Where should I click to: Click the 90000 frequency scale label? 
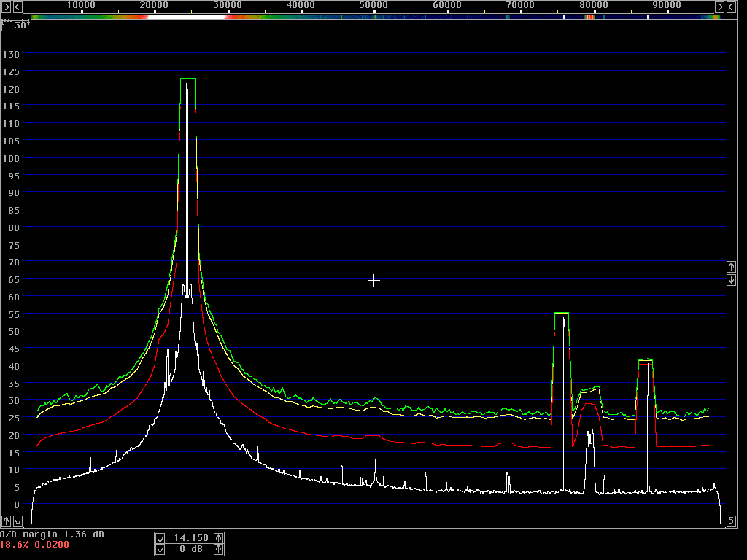tap(667, 5)
